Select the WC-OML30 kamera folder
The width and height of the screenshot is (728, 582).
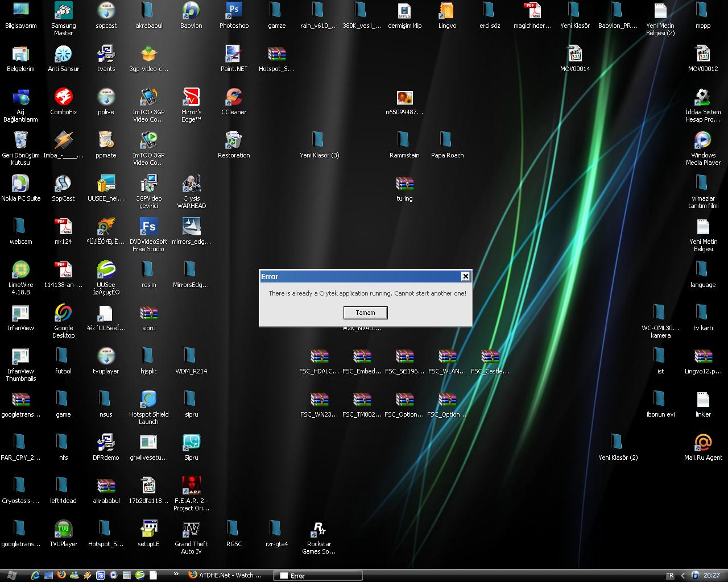660,321
